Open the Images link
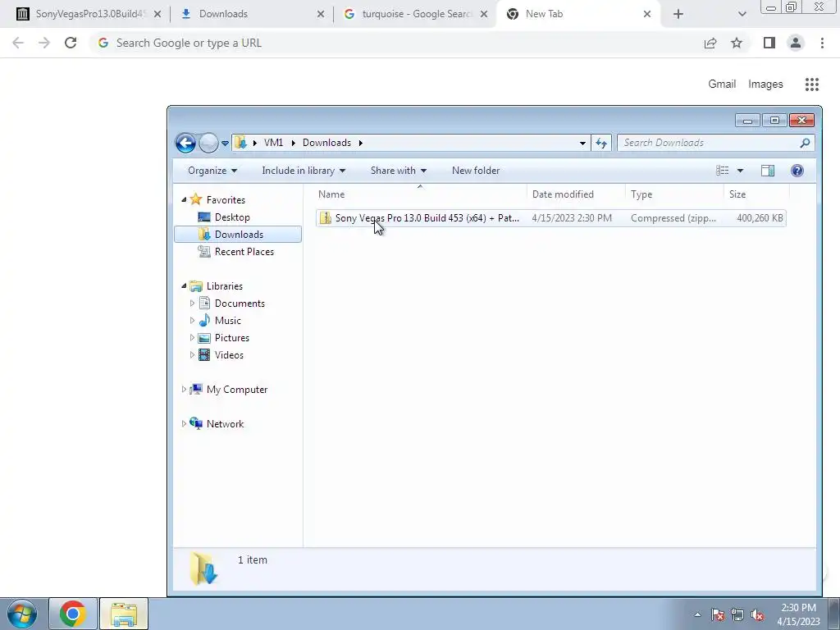This screenshot has width=840, height=630. [x=765, y=84]
